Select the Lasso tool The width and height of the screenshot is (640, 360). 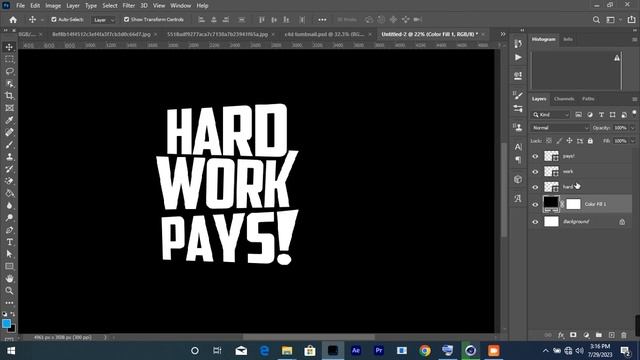pyautogui.click(x=9, y=71)
